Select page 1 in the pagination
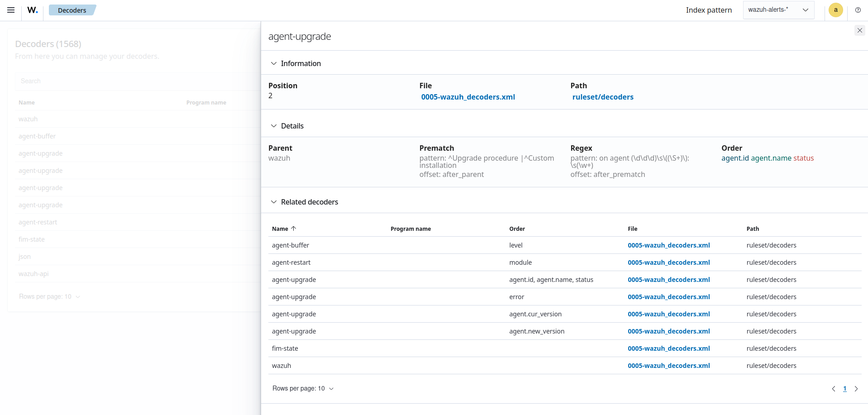This screenshot has height=415, width=868. 844,389
